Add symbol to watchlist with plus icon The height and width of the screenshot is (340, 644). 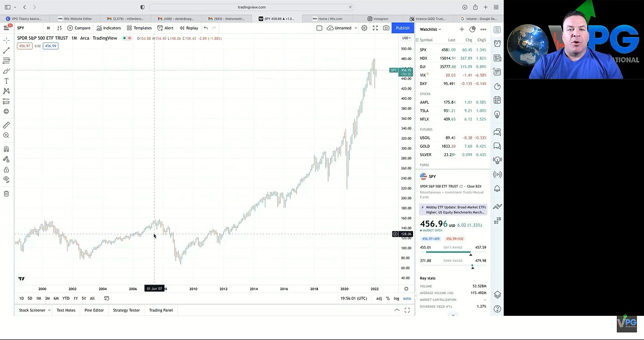pyautogui.click(x=462, y=29)
